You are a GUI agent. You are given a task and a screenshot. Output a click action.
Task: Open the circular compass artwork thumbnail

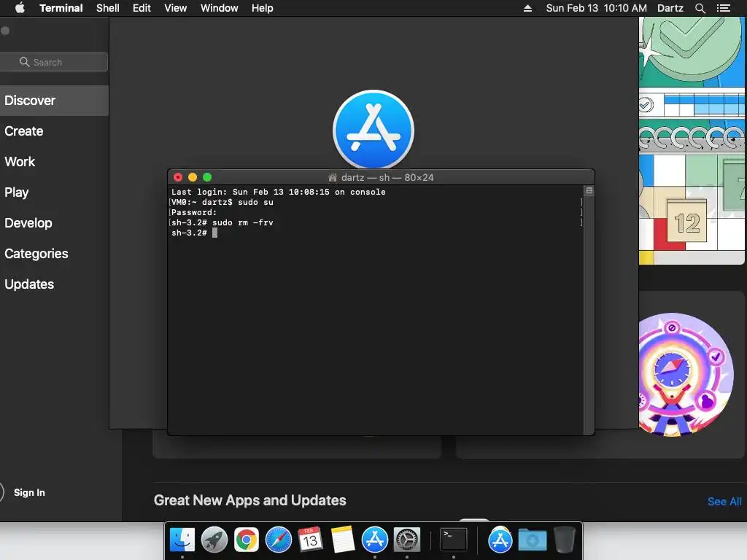686,374
